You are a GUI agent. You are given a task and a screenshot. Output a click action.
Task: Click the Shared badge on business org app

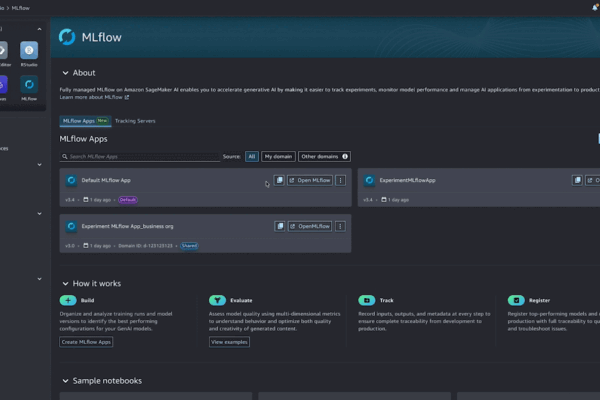(x=189, y=245)
